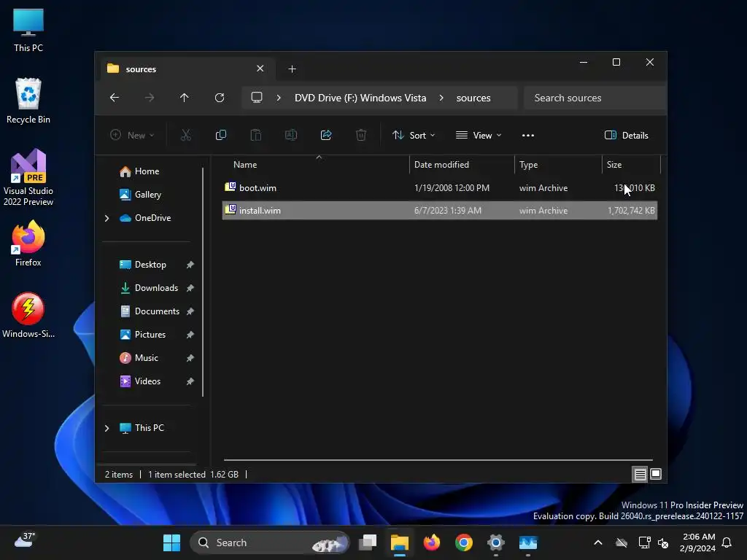Screen dimensions: 747x560
Task: Unpin Music from Quick access
Action: tap(190, 358)
